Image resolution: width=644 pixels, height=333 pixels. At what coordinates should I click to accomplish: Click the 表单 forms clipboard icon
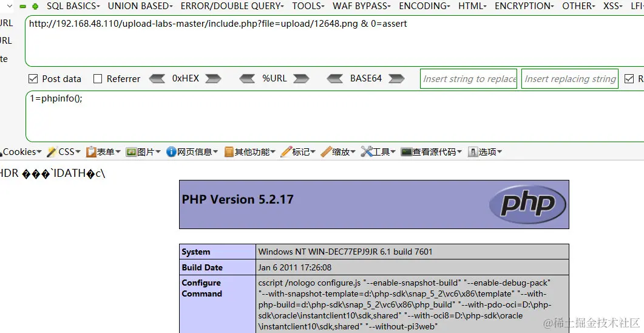(91, 152)
